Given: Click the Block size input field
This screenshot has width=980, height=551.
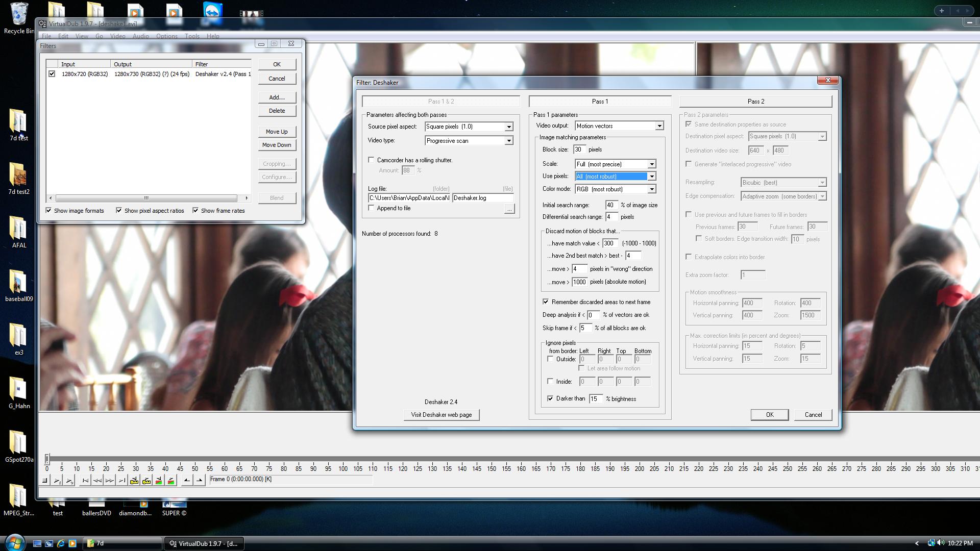Looking at the screenshot, I should (x=579, y=149).
